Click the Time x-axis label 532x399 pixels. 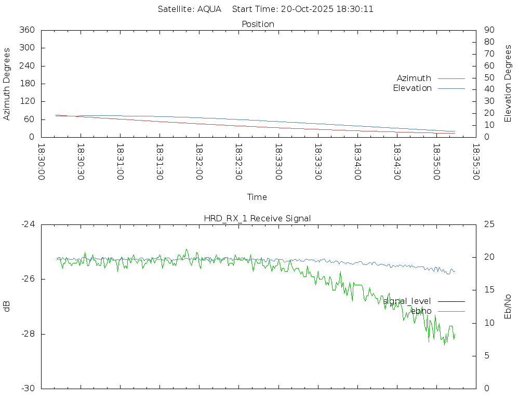click(x=257, y=197)
